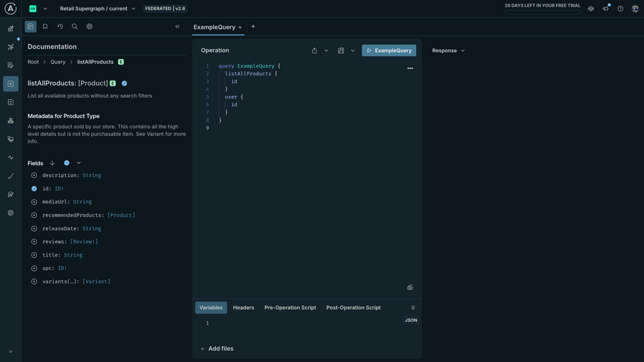Click the Root breadcrumb link

[x=33, y=62]
